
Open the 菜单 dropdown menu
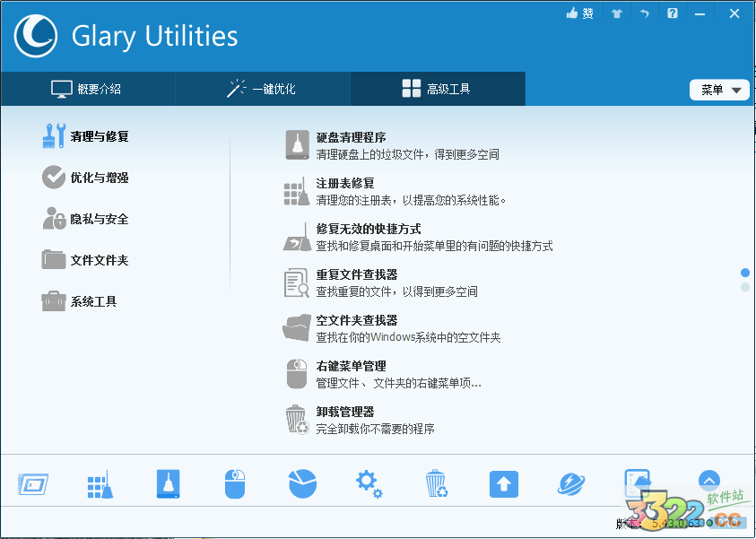click(x=719, y=90)
